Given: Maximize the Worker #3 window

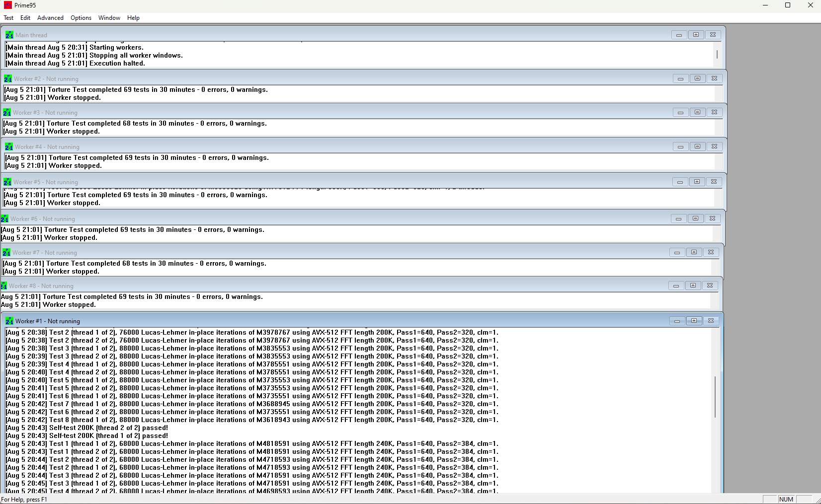Looking at the screenshot, I should pos(697,112).
